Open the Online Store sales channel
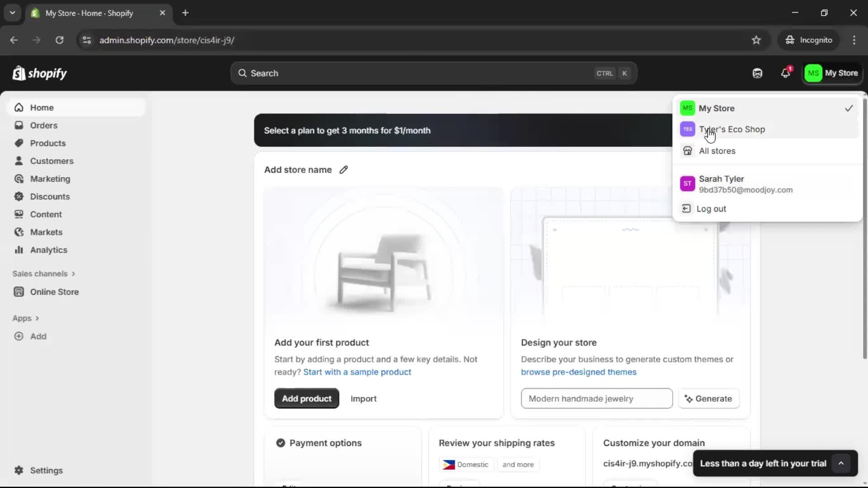Viewport: 868px width, 488px height. click(54, 292)
